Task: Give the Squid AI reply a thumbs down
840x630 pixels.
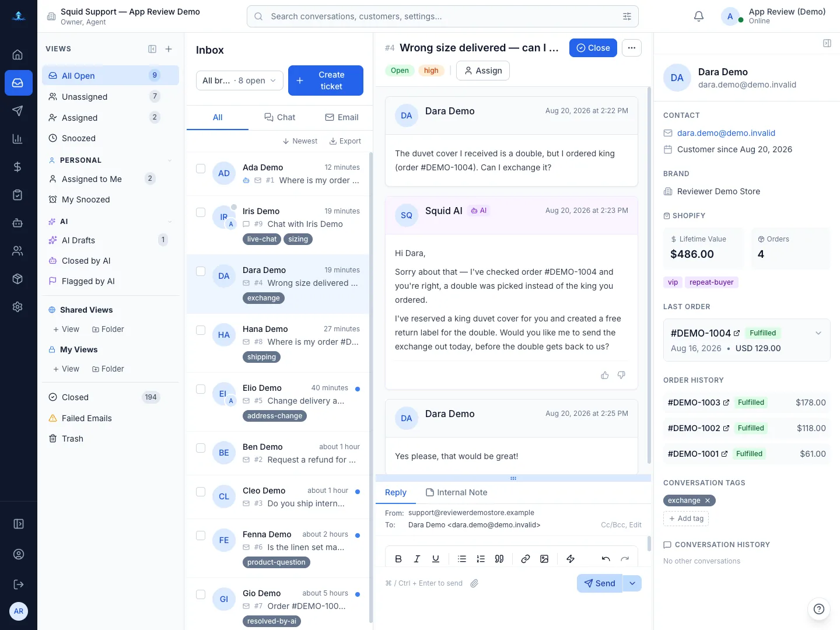Action: pyautogui.click(x=621, y=375)
